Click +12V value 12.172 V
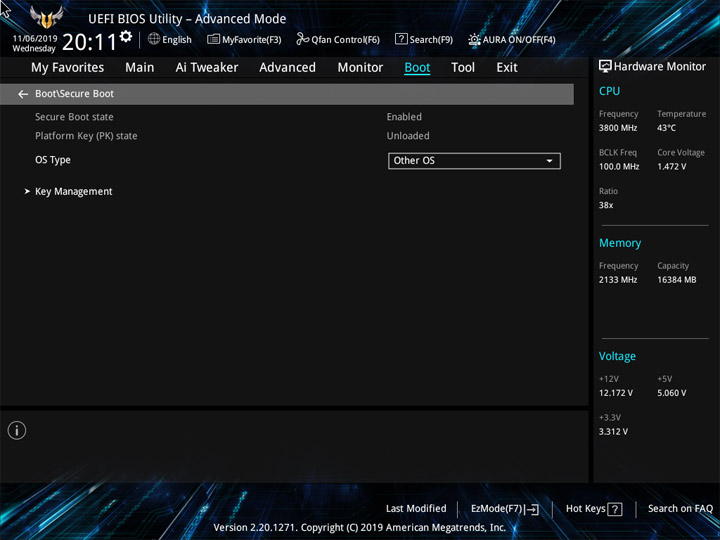 click(616, 393)
